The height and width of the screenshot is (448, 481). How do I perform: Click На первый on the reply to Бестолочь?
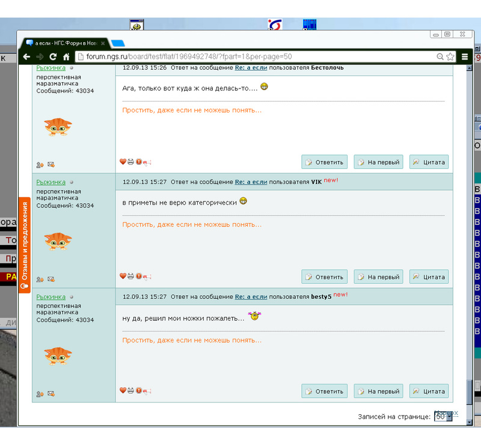pos(378,162)
